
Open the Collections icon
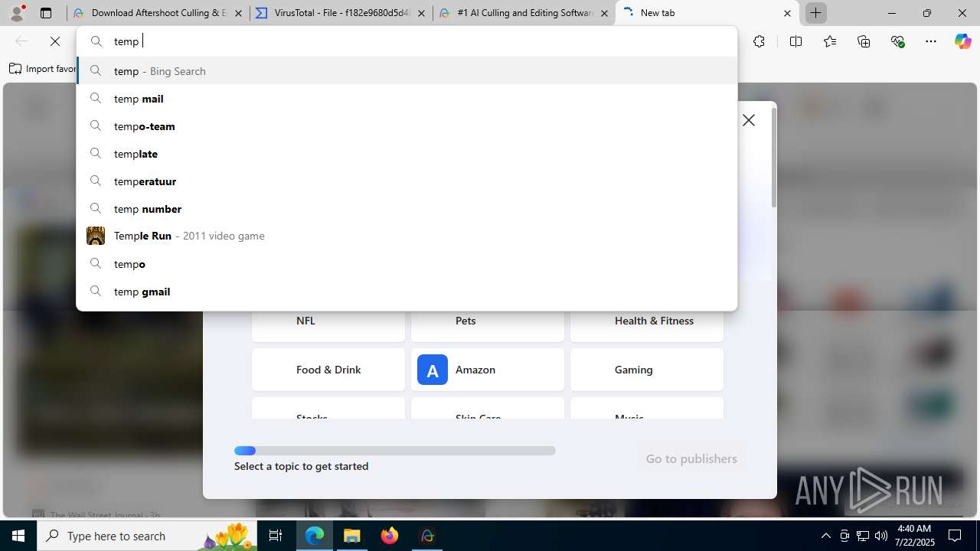click(864, 41)
